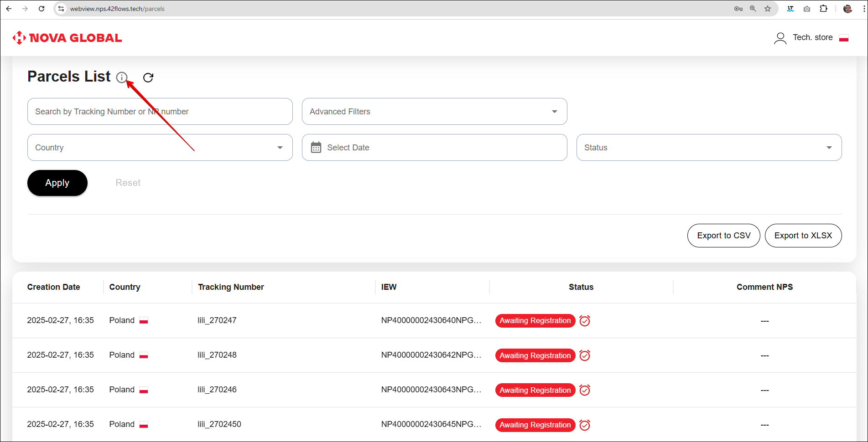868x442 pixels.
Task: Focus the tracking number search field
Action: tap(160, 112)
